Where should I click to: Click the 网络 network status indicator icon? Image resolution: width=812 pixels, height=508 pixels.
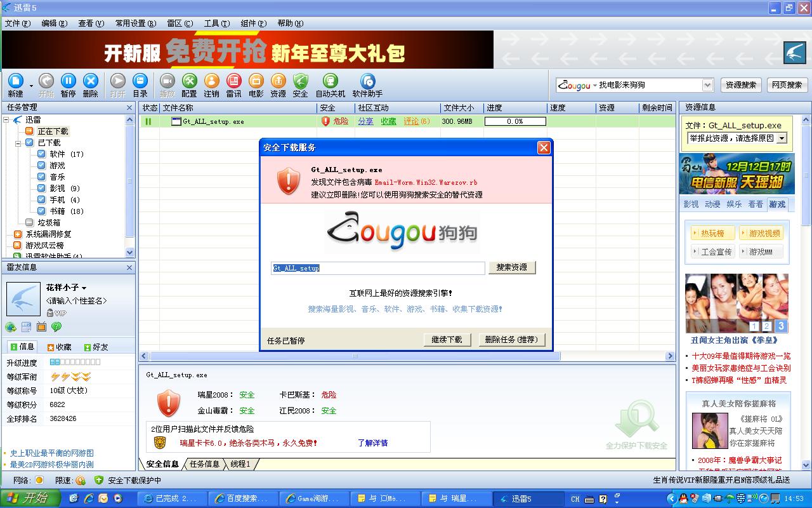click(39, 481)
